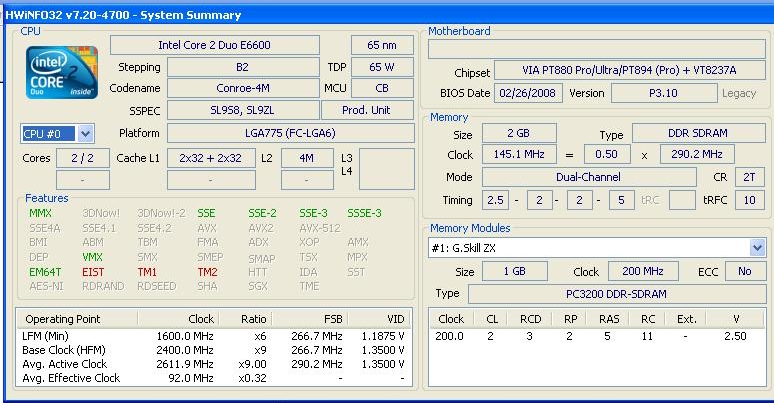Click the AES-NI feature flag
The height and width of the screenshot is (403, 774).
pyautogui.click(x=46, y=286)
